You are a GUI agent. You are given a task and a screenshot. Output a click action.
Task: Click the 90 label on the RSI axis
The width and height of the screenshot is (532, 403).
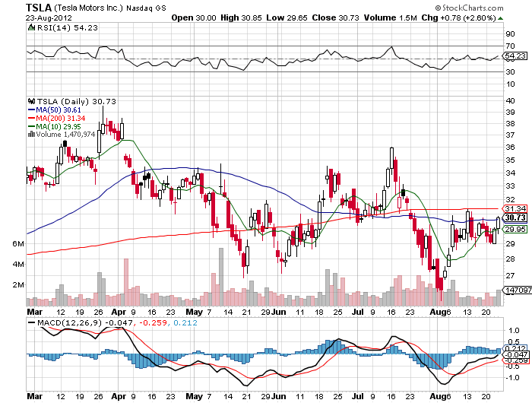(510, 33)
